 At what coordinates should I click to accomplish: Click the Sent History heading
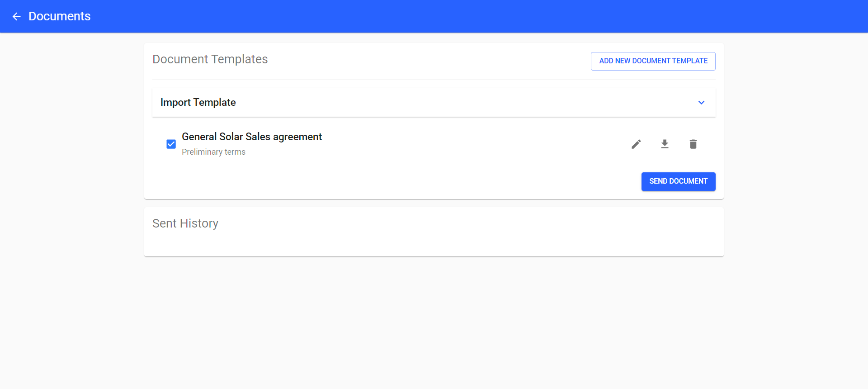(x=185, y=223)
